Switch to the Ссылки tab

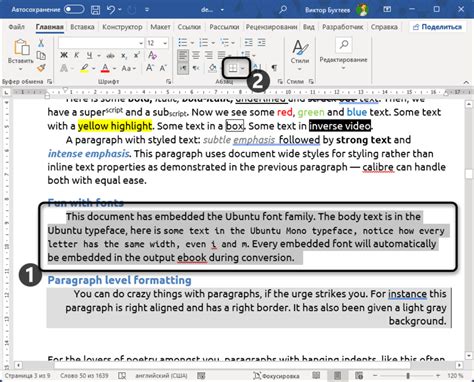pos(189,27)
